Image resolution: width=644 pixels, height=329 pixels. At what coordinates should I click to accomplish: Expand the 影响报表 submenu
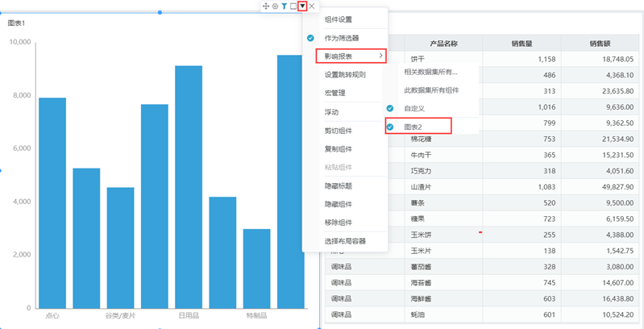click(351, 56)
